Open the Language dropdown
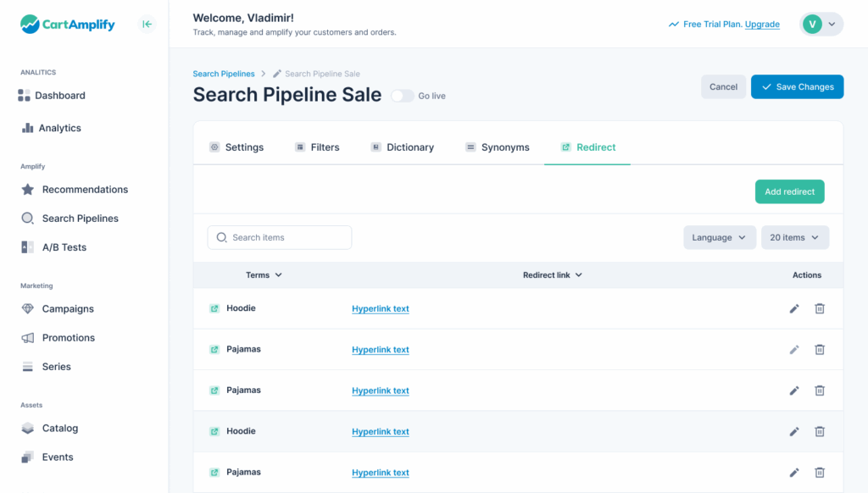 pos(719,238)
